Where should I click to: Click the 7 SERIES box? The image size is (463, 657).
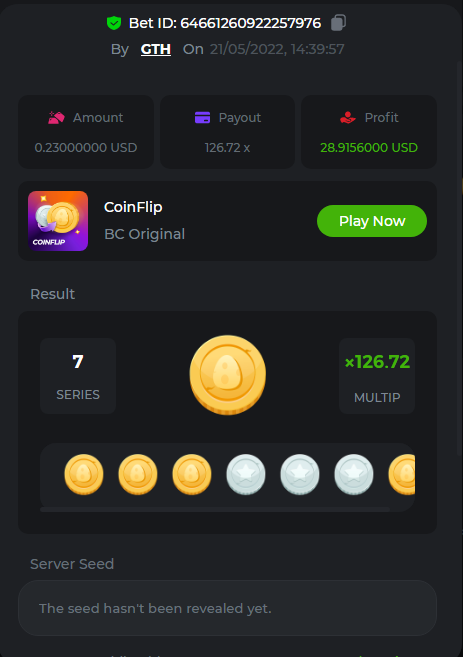tap(78, 376)
